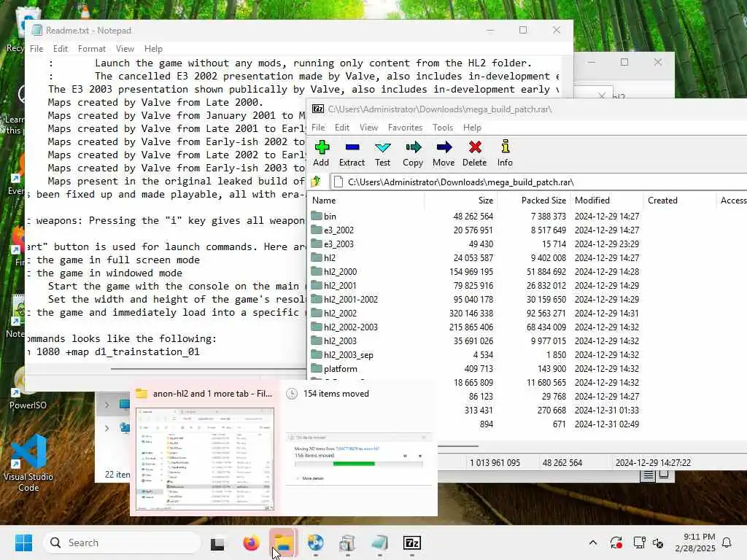Expand first tree node in background Explorer window
747x560 pixels.
point(107,405)
